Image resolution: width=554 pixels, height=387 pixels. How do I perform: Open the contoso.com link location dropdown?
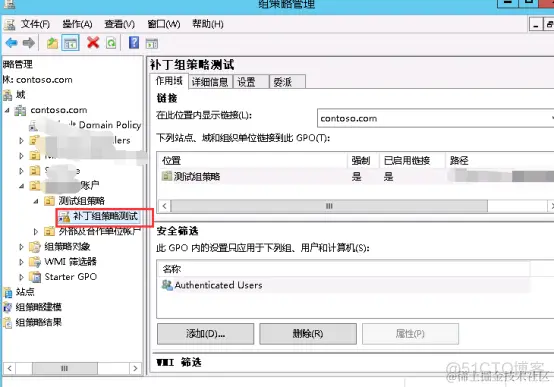coord(435,118)
